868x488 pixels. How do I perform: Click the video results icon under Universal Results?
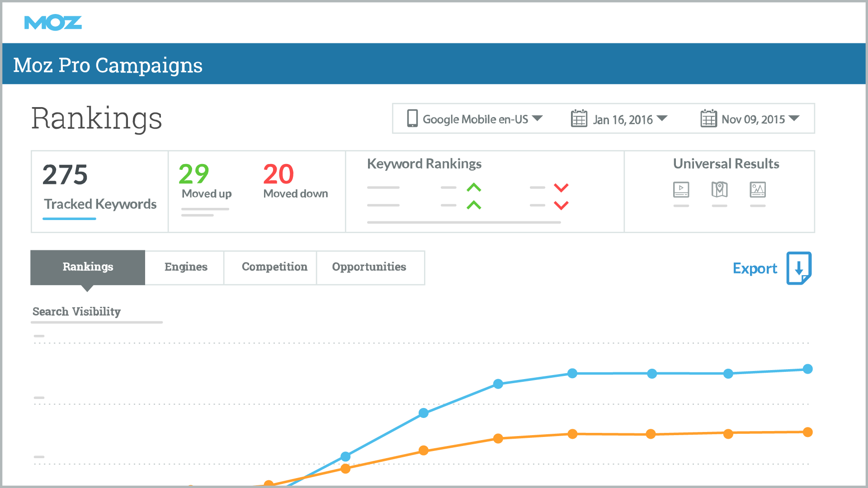pyautogui.click(x=681, y=190)
